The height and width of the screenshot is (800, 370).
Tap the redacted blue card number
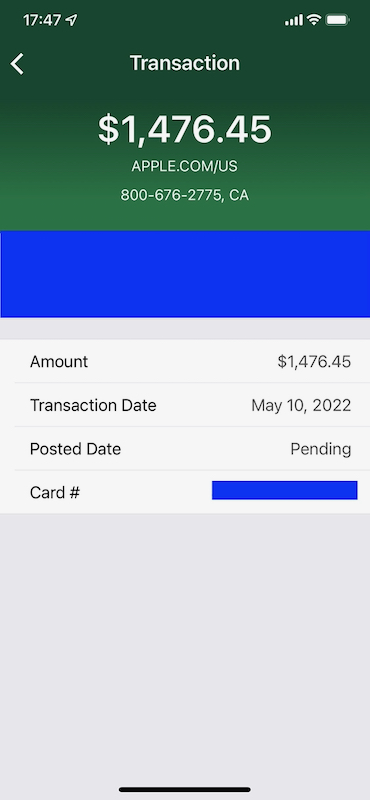pos(285,490)
